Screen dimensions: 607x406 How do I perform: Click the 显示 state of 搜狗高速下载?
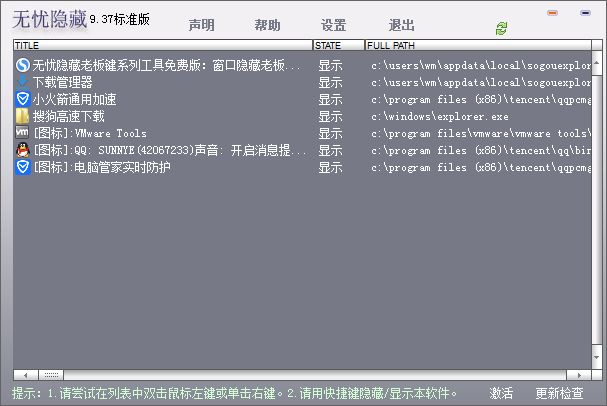[330, 116]
